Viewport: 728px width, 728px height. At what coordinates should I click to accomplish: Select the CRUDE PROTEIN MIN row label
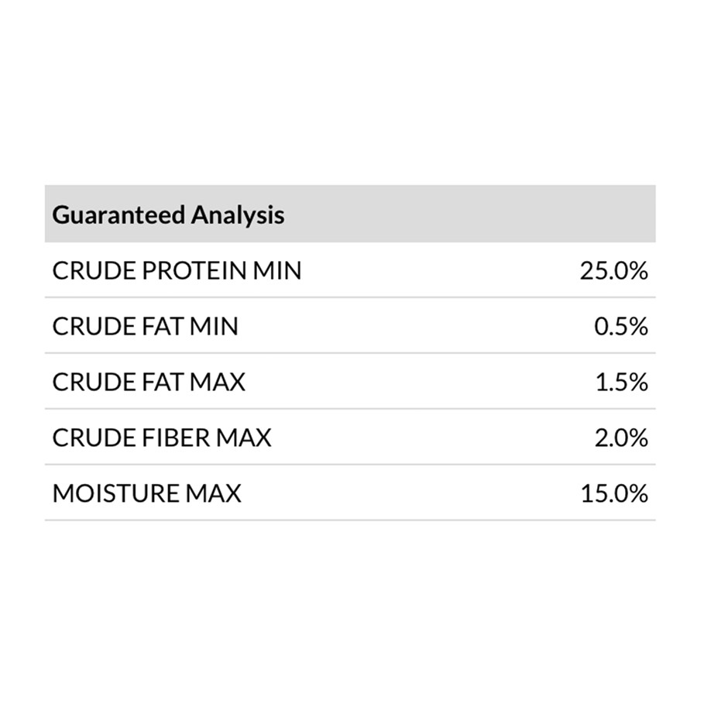click(x=177, y=271)
